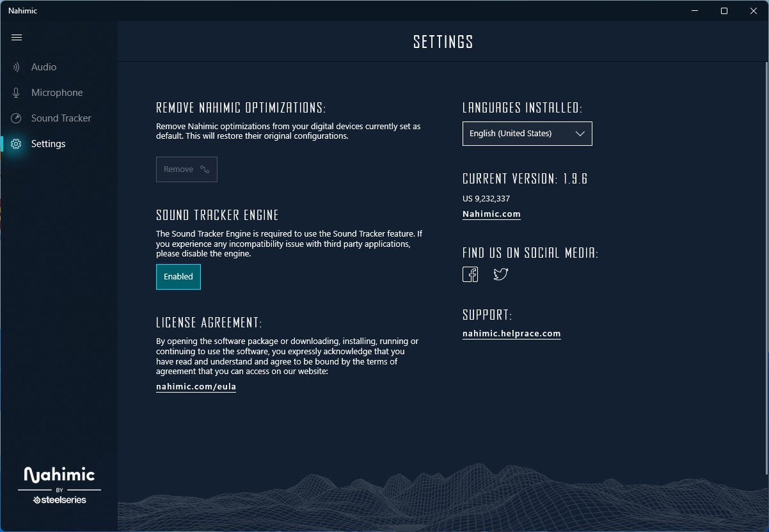Maximize the Nahimic window

click(x=724, y=11)
